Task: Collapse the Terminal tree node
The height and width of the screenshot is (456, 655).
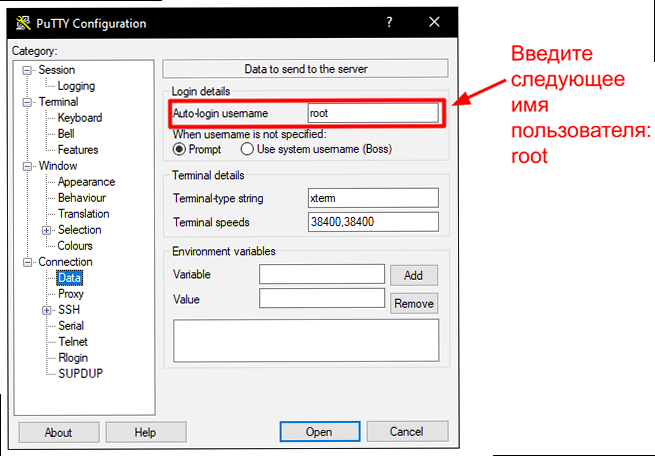Action: click(x=27, y=102)
